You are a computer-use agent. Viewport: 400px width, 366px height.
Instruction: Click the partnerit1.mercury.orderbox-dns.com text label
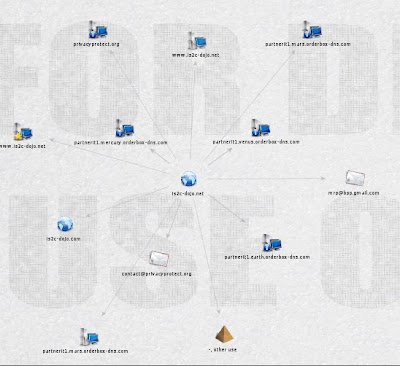[x=121, y=143]
